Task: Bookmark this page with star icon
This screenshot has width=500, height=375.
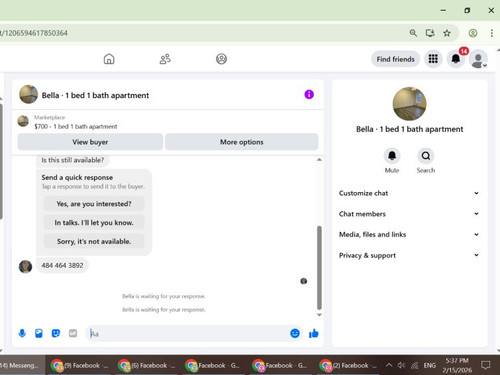Action: 447,33
